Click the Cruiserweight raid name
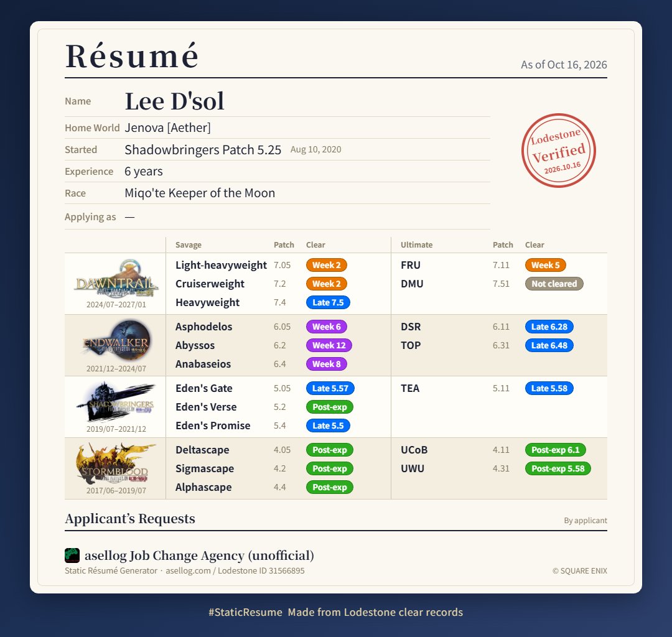Screen dimensions: 672x637 (210, 284)
